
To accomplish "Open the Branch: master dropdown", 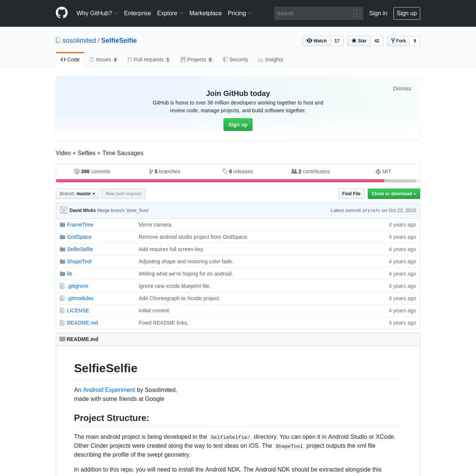I will click(78, 194).
